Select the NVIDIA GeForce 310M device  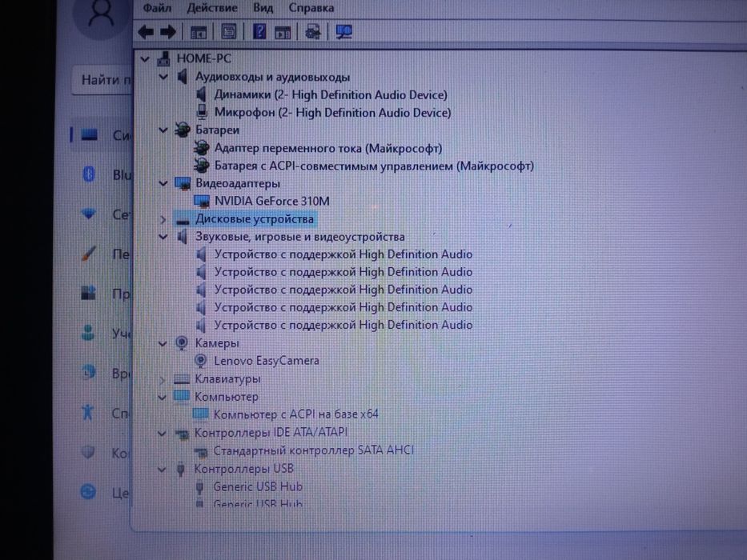(272, 202)
